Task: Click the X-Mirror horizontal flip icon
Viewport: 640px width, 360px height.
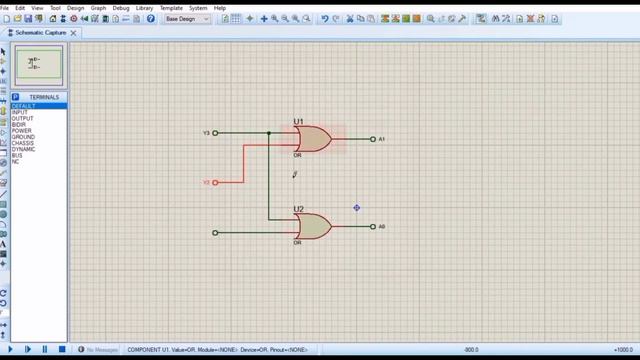Action: click(x=3, y=325)
